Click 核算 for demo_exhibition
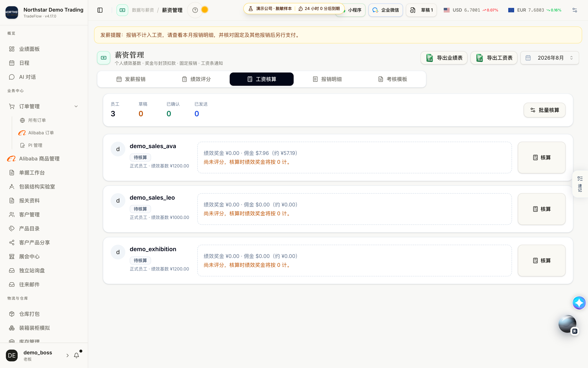Screen dimensions: 588x368 (542, 261)
